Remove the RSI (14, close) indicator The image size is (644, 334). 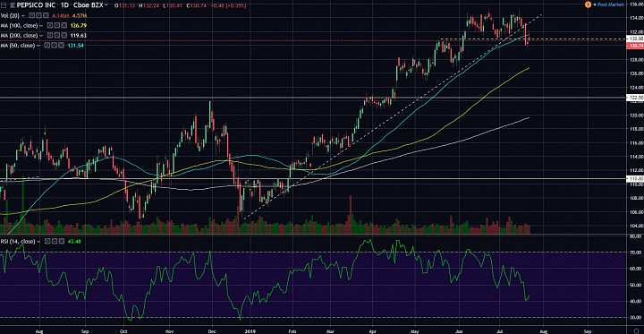(62, 242)
